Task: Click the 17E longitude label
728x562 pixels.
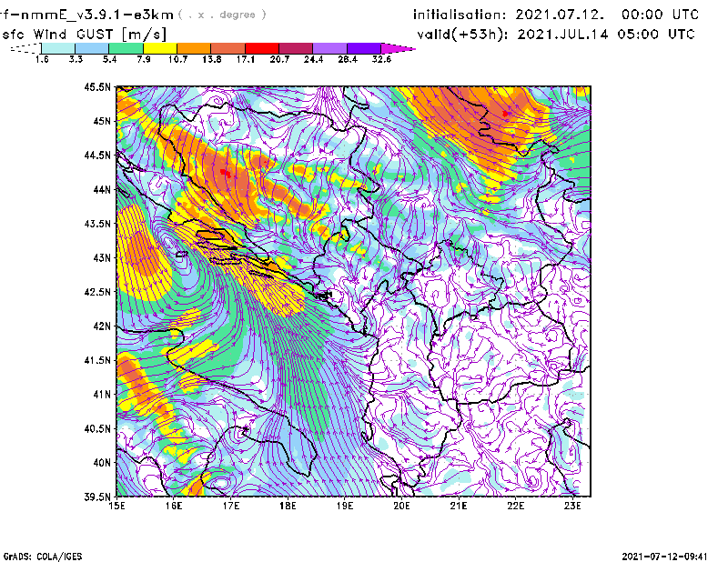Action: (x=231, y=506)
